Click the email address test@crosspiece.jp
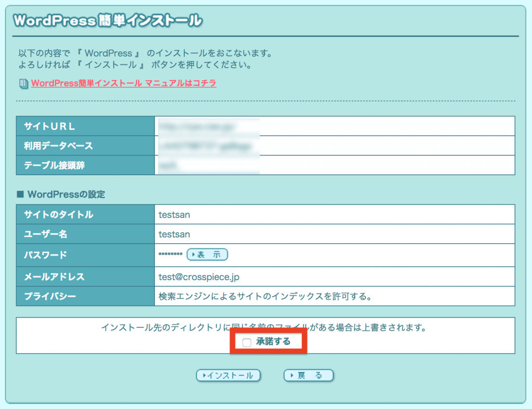 click(199, 277)
